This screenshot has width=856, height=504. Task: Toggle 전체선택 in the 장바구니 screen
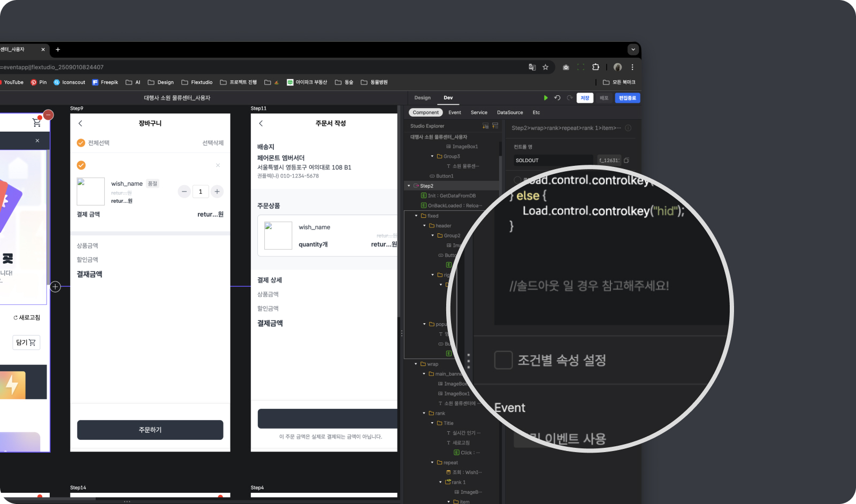point(81,143)
